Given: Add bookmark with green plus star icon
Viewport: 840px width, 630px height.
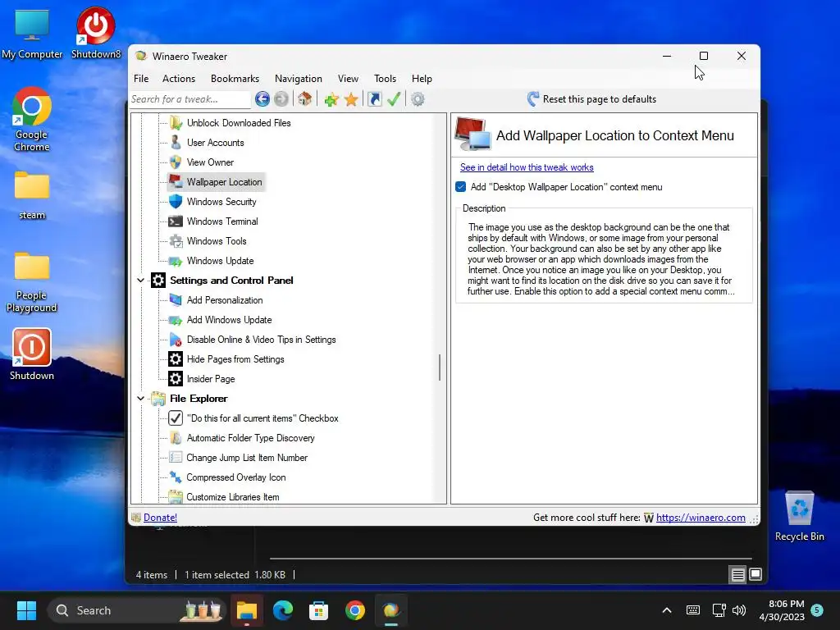Looking at the screenshot, I should 331,99.
